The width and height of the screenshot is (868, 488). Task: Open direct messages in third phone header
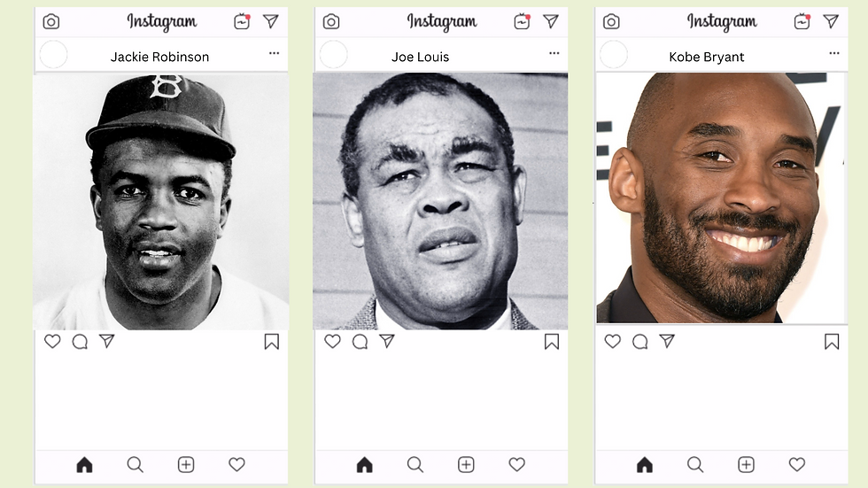(x=831, y=21)
